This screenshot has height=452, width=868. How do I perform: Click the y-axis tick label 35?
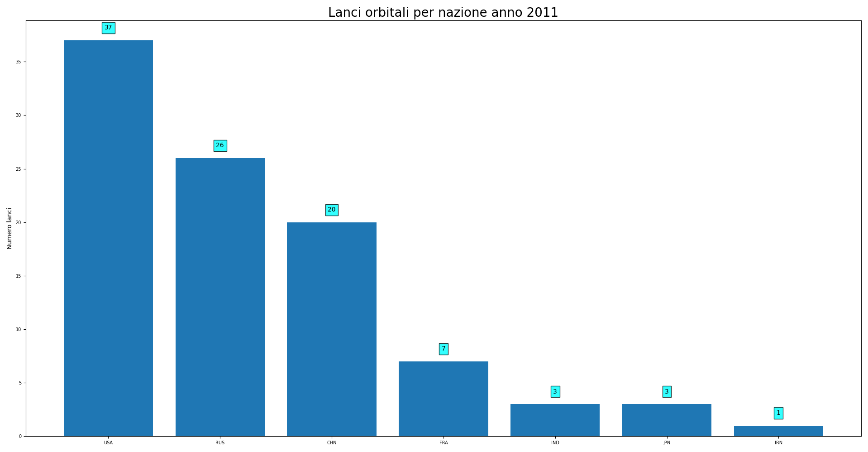click(19, 62)
